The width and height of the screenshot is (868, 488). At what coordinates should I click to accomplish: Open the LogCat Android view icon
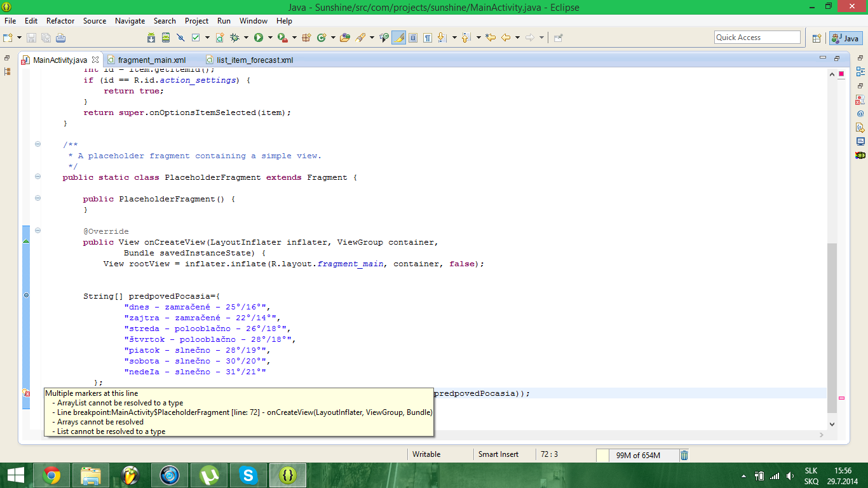click(860, 155)
